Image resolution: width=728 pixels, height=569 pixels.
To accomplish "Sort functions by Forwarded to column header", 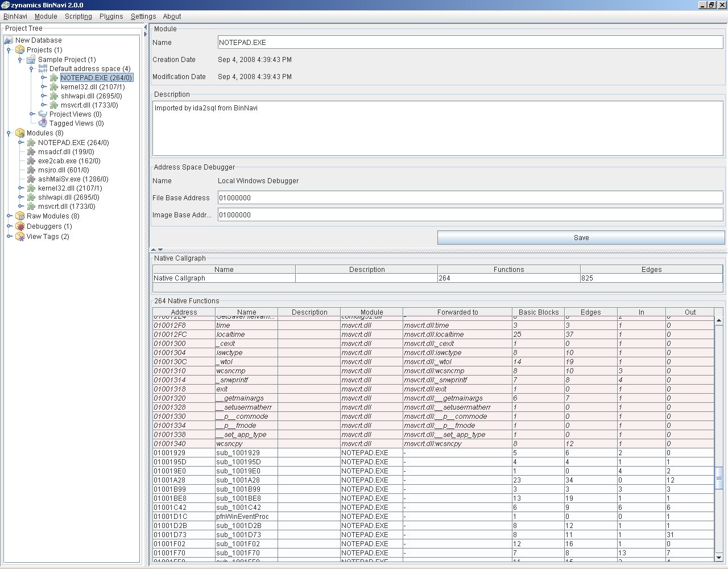I will coord(457,312).
